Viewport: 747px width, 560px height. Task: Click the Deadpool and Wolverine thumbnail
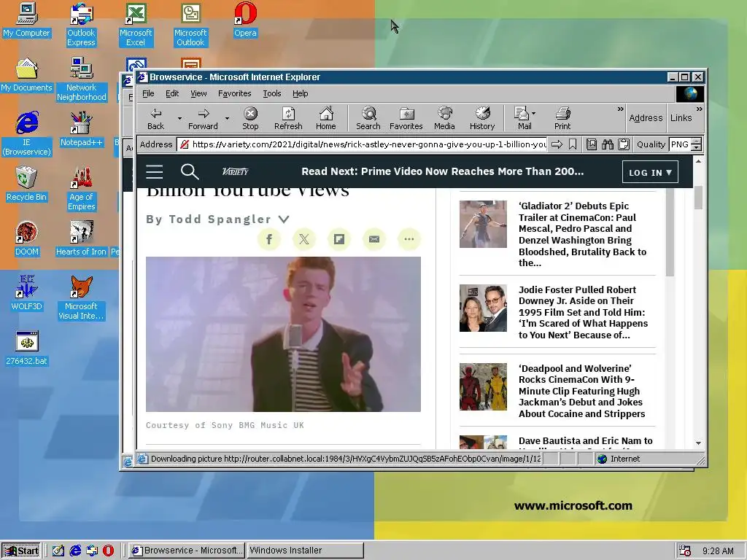click(x=483, y=386)
